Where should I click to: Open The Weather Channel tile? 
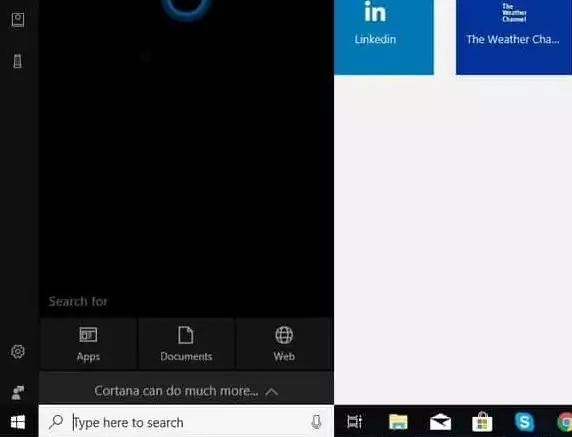click(514, 37)
